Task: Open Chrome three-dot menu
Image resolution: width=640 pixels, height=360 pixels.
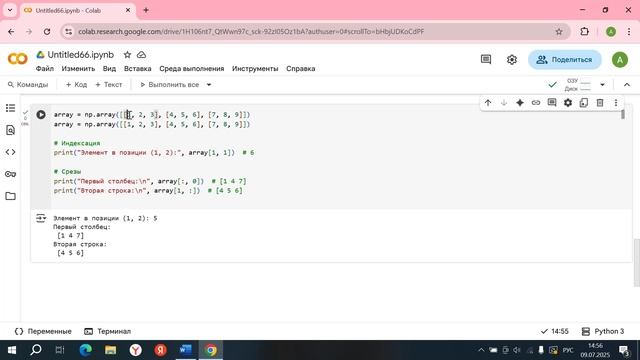Action: click(629, 31)
